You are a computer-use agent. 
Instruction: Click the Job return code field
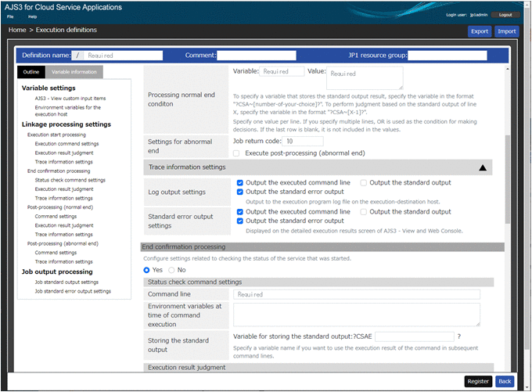tap(282, 142)
